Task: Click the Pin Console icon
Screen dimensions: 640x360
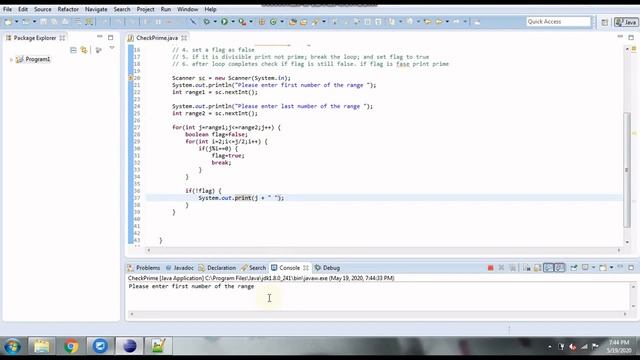Action: tap(574, 268)
